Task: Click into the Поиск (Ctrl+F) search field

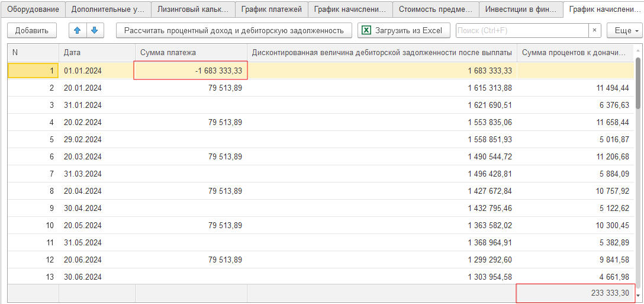Action: tap(521, 30)
